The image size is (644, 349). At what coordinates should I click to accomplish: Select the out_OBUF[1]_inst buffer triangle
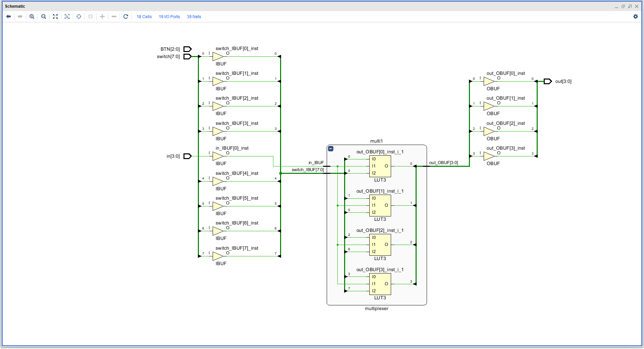pos(489,106)
